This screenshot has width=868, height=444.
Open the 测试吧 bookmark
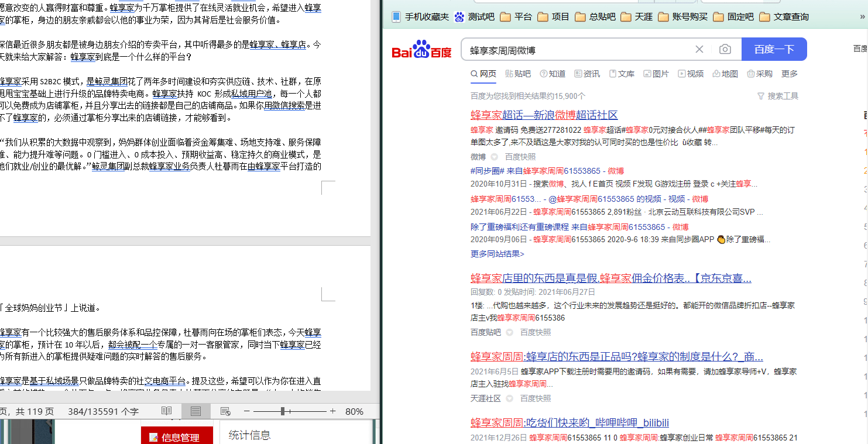[x=475, y=16]
